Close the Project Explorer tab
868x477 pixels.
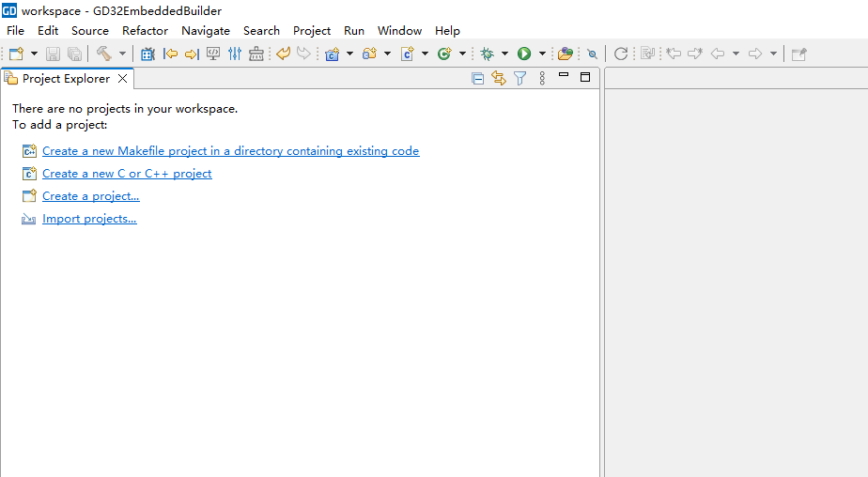(x=123, y=79)
